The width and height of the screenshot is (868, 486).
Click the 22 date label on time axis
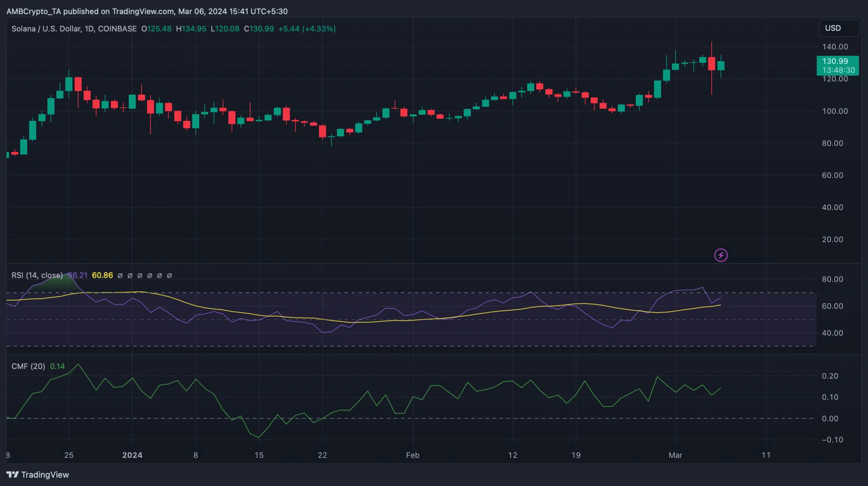(322, 455)
